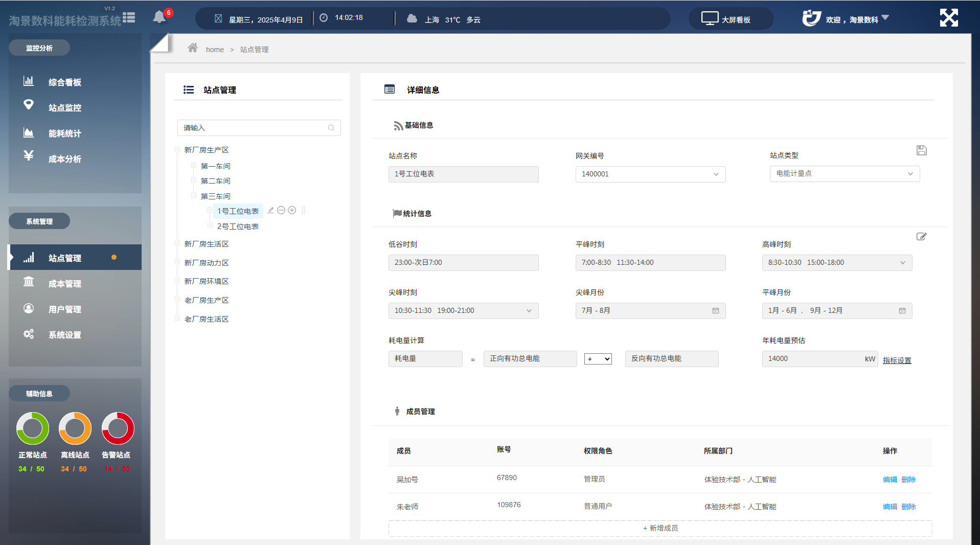Click the pencil edit icon beside 1号工位电表
This screenshot has width=980, height=545.
click(x=271, y=210)
